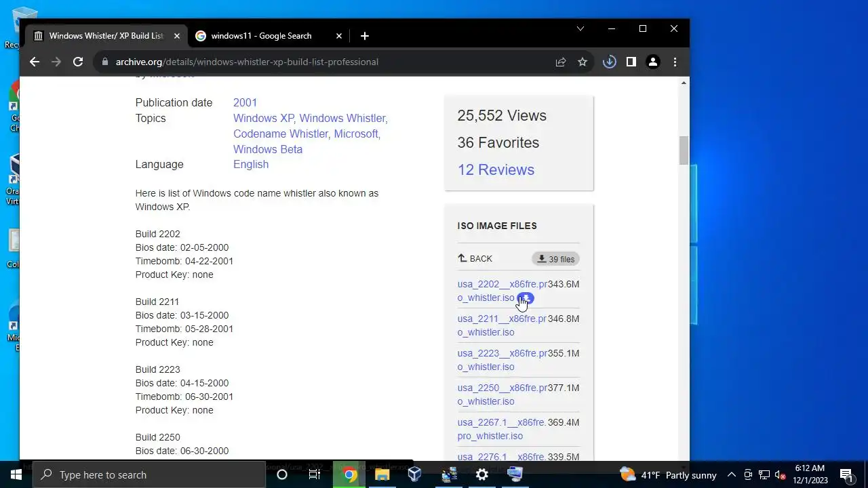Open Settings gear in the taskbar
The image size is (868, 488).
482,474
